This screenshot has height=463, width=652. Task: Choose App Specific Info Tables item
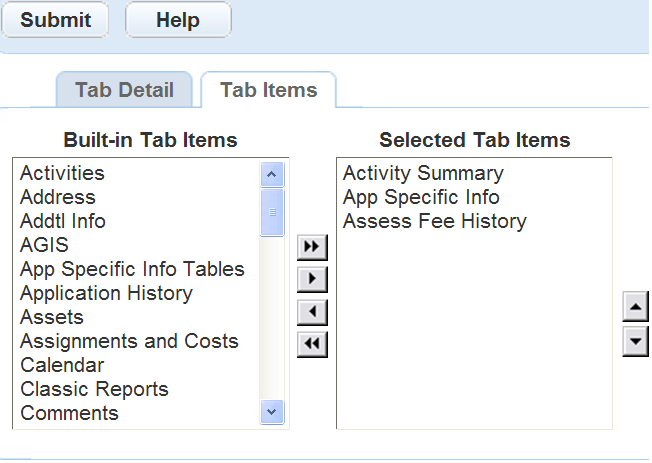(132, 269)
